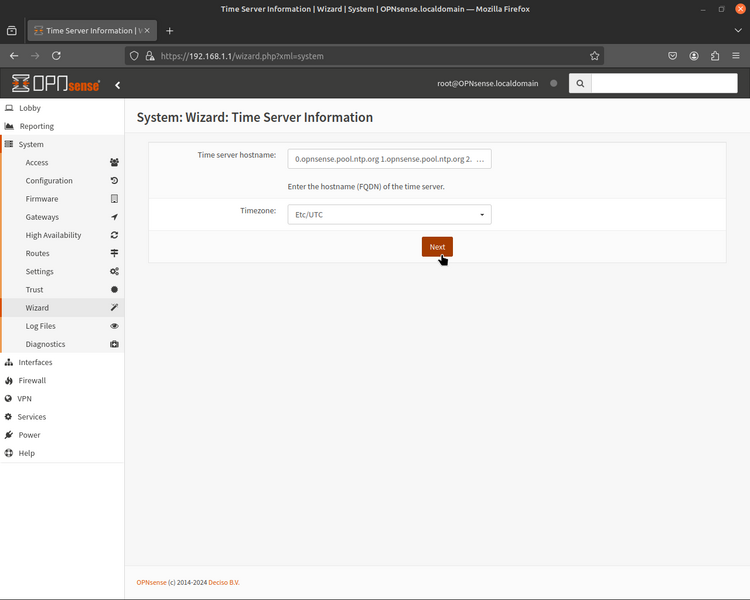Screen dimensions: 750x600
Task: Click the site security lock icon
Action: tap(150, 56)
